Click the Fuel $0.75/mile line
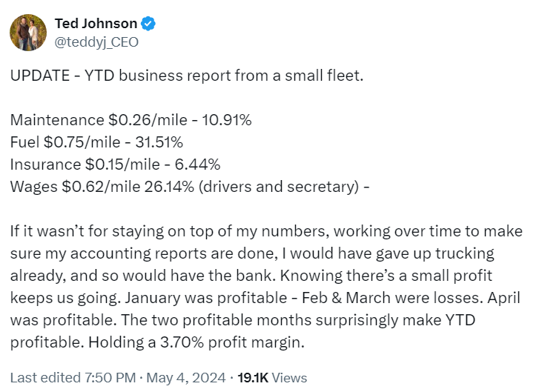Screen dimensions: 545x392 96,142
